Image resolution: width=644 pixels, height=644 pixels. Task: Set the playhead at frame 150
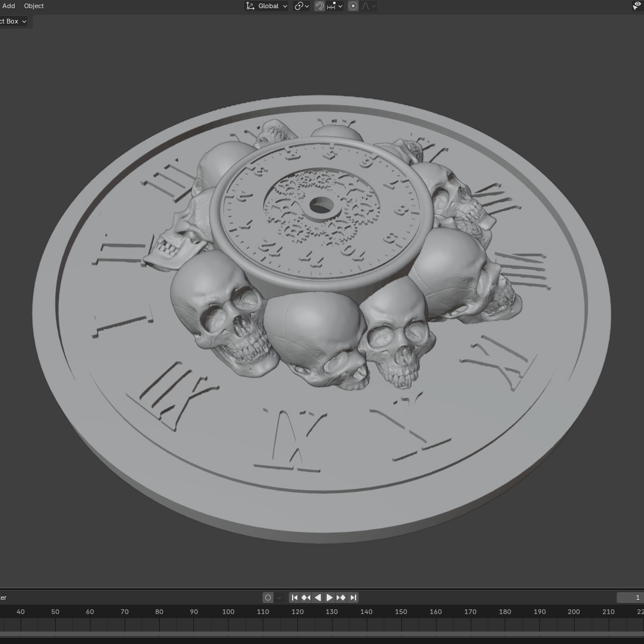401,612
